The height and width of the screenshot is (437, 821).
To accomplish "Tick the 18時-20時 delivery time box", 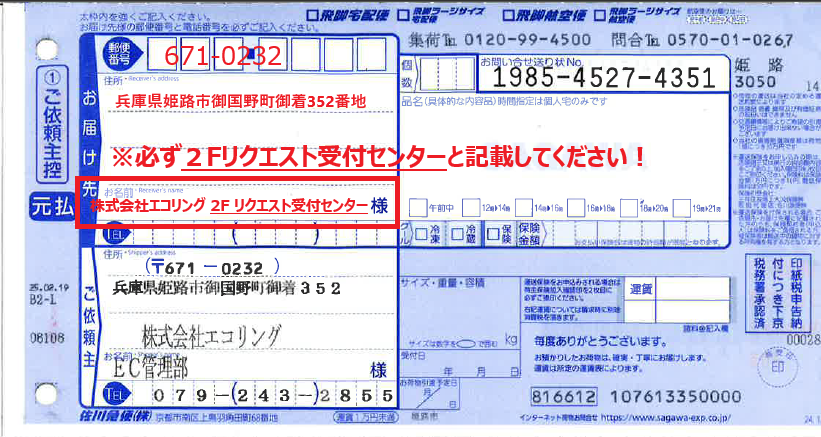I will tap(628, 208).
